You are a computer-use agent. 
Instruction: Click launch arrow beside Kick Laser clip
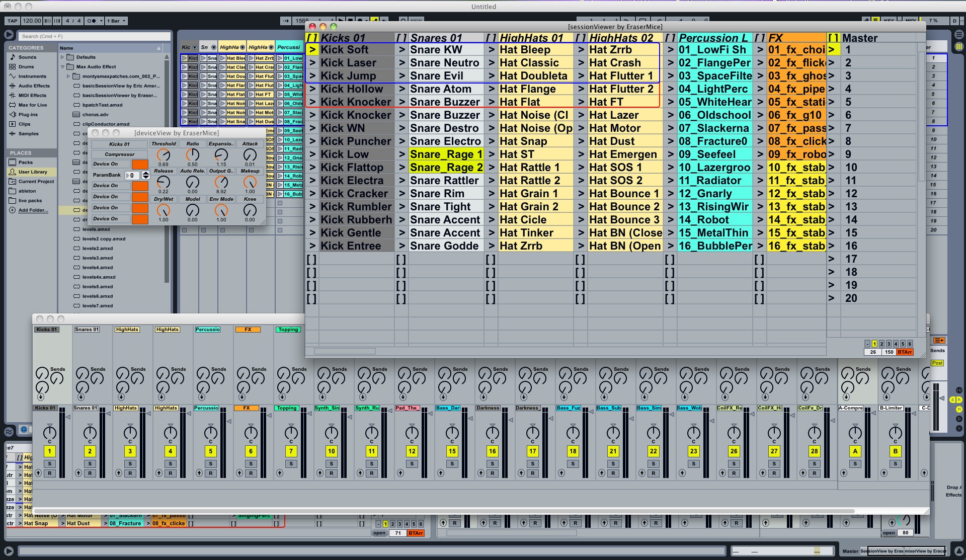(x=312, y=63)
